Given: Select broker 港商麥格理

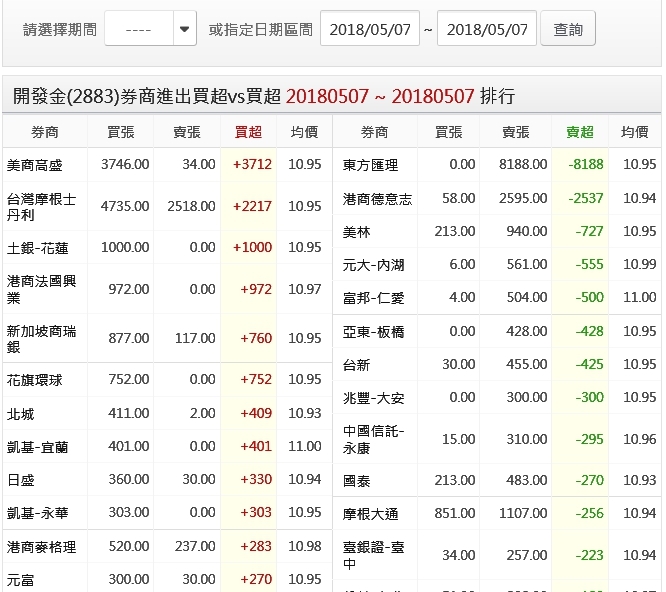Looking at the screenshot, I should 42,547.
